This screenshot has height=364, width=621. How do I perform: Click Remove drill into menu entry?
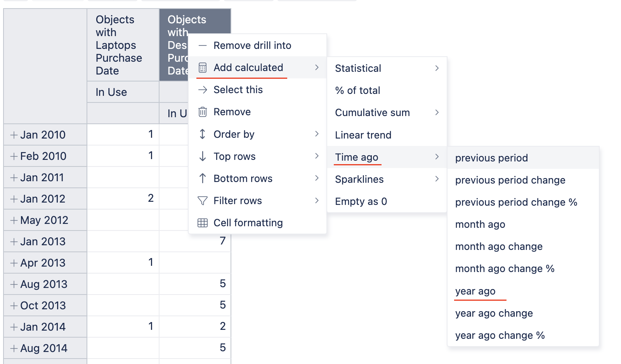(x=252, y=45)
